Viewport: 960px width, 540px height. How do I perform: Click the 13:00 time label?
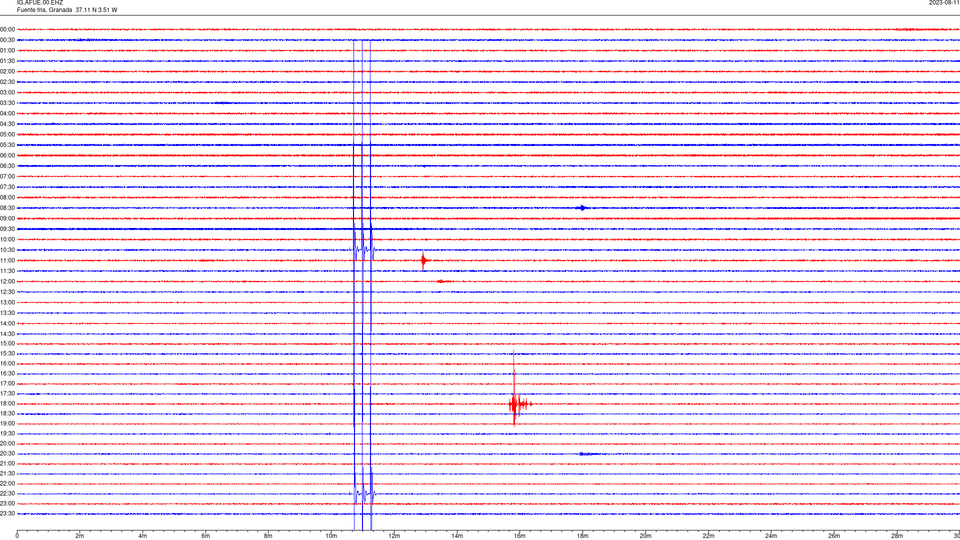(7, 302)
